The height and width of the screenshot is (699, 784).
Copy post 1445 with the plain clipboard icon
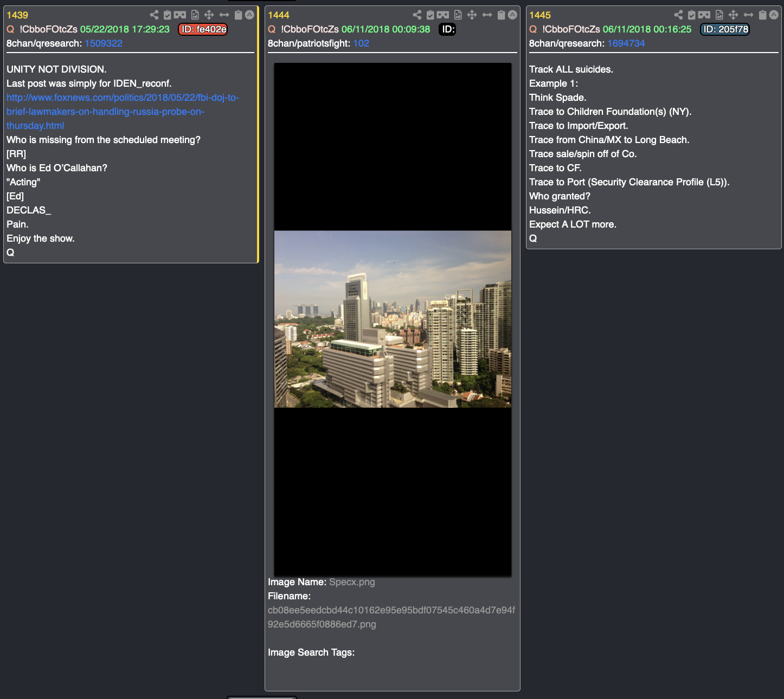point(762,15)
